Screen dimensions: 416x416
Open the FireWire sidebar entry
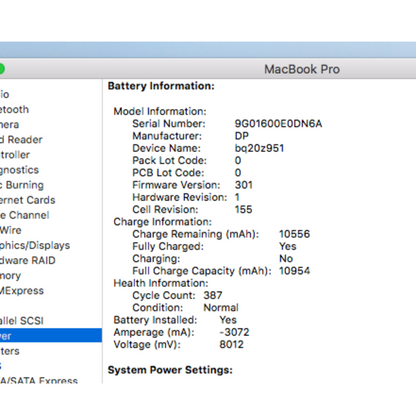tap(11, 230)
